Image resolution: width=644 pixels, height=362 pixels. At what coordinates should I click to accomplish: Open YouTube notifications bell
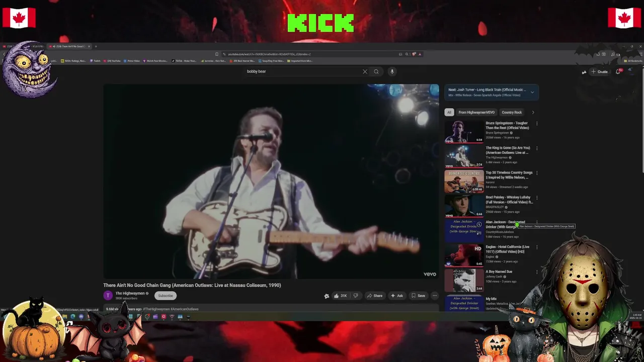(618, 71)
